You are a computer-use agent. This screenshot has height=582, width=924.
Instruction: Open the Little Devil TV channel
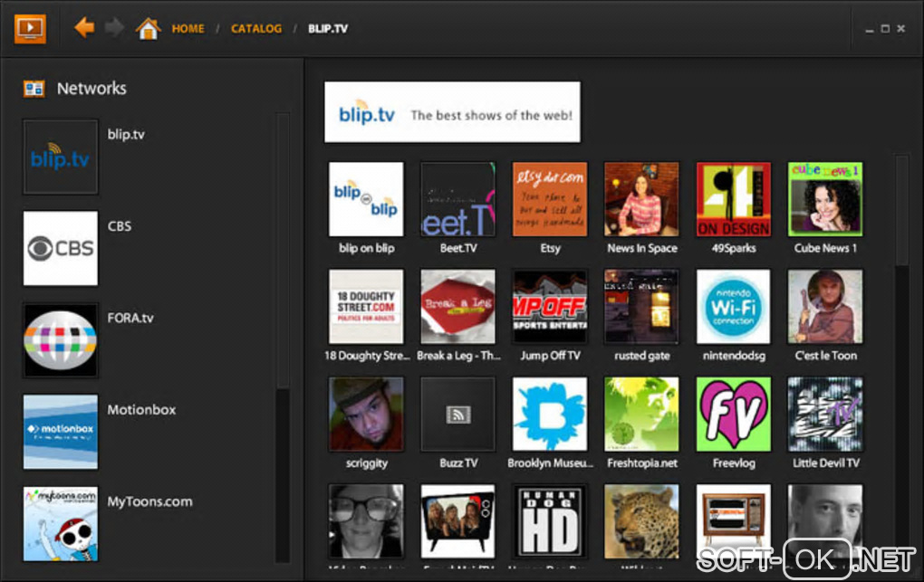(x=825, y=415)
